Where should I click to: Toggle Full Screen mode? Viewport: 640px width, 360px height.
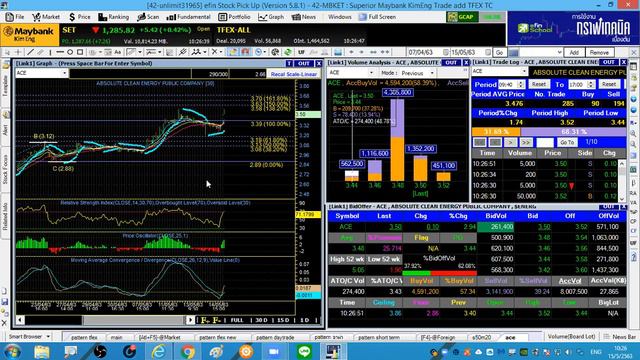[x=378, y=17]
